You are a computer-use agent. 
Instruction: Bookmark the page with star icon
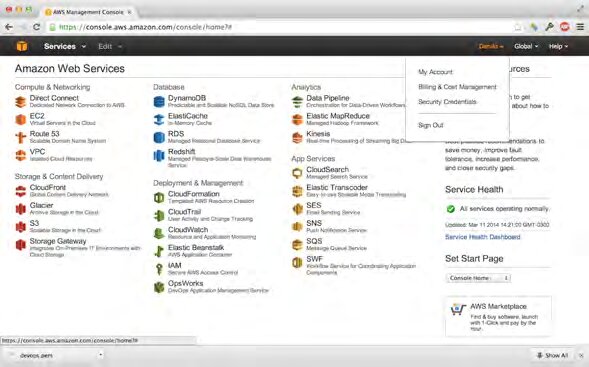click(518, 27)
